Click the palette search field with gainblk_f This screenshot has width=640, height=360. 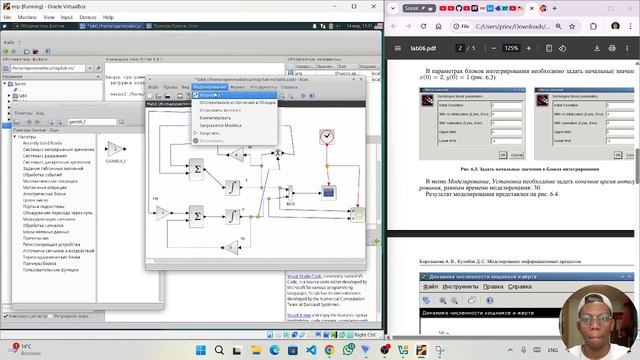coord(92,122)
